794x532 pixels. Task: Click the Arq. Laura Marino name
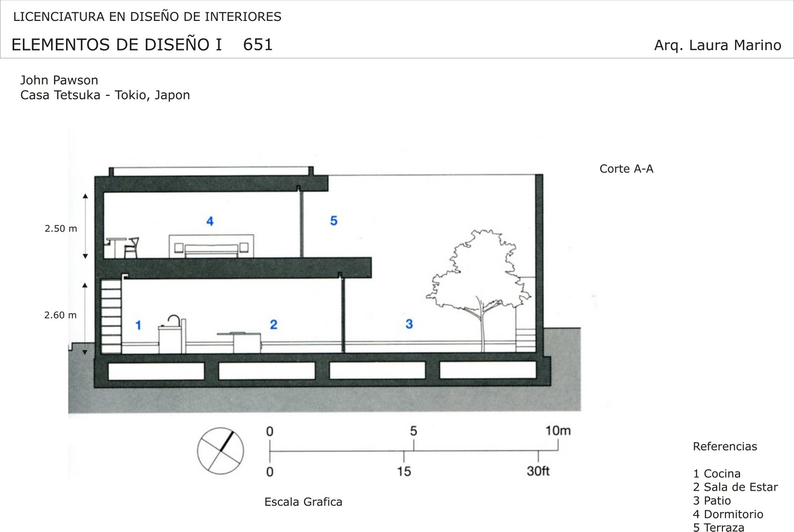[716, 46]
